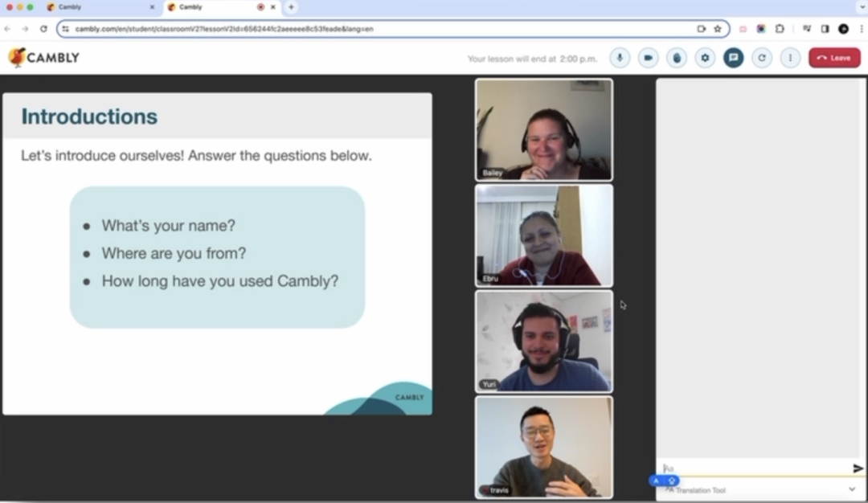Image resolution: width=868 pixels, height=503 pixels.
Task: Open the media control toolbar icon
Action: pyautogui.click(x=807, y=29)
